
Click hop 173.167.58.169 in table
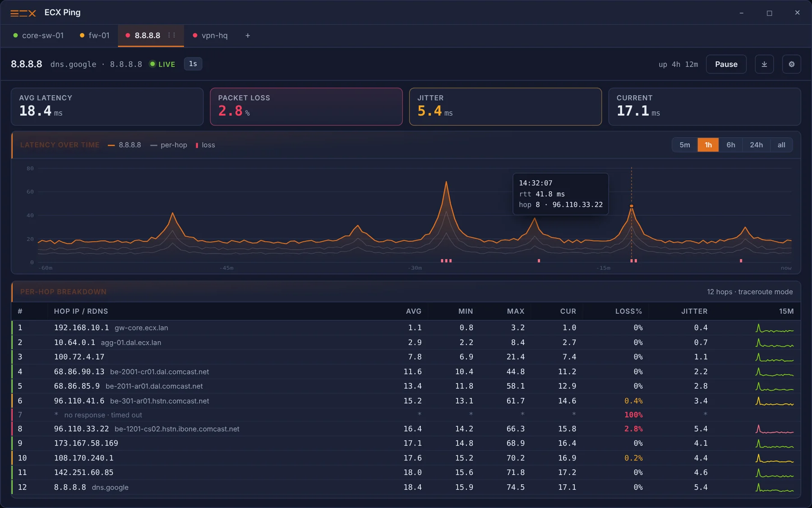click(406, 443)
